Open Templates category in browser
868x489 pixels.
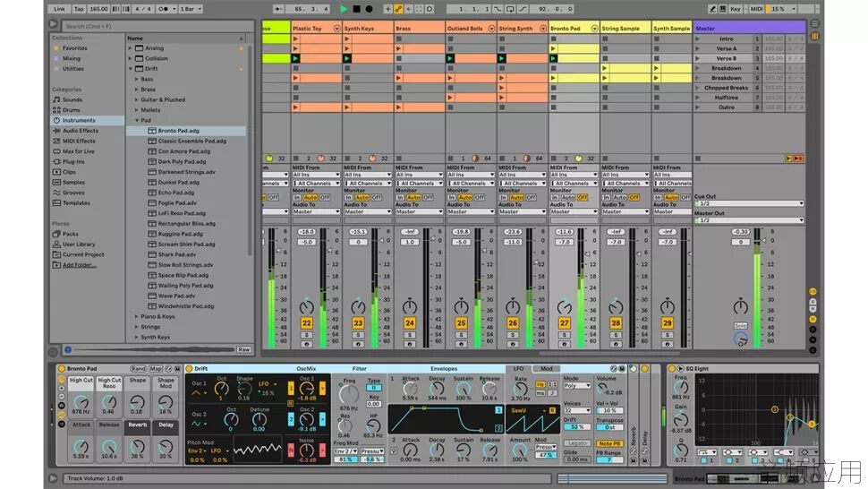76,203
